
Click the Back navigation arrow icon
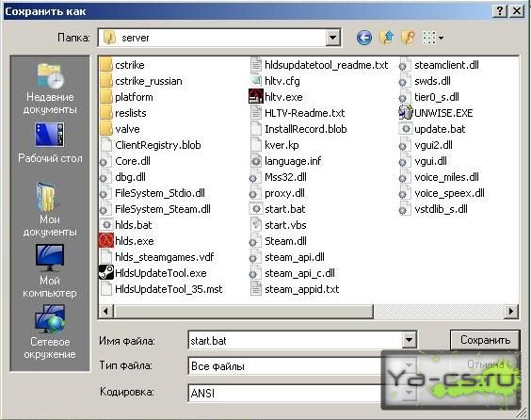coord(364,38)
